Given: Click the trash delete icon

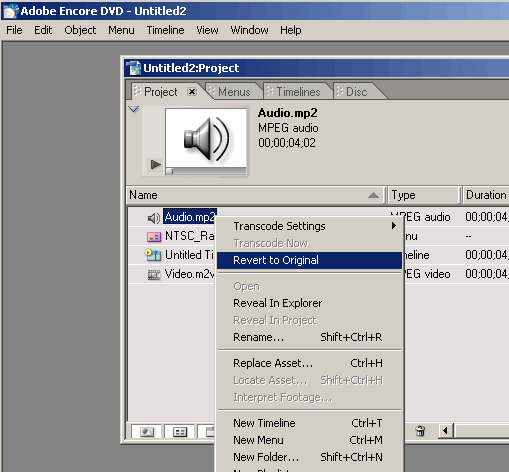Looking at the screenshot, I should pyautogui.click(x=421, y=431).
